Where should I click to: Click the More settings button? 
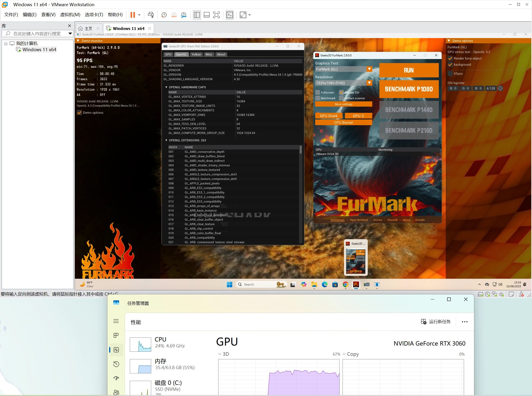(343, 104)
